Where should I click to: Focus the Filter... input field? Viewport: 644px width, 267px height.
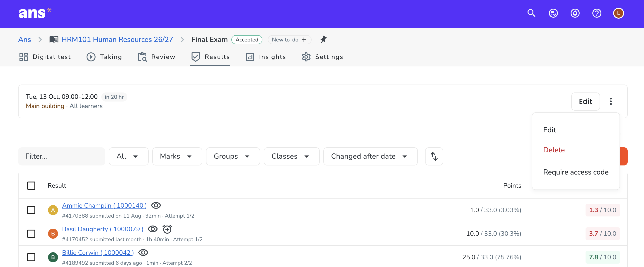(61, 156)
